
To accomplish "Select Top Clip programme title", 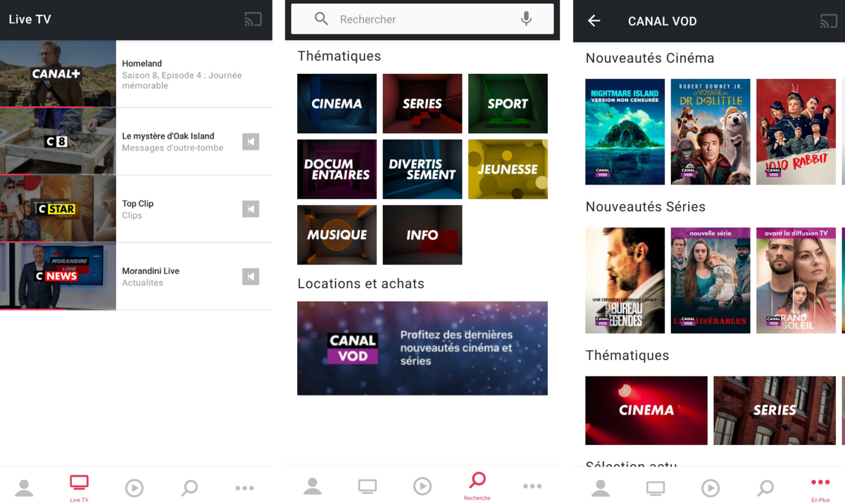I will tap(137, 203).
